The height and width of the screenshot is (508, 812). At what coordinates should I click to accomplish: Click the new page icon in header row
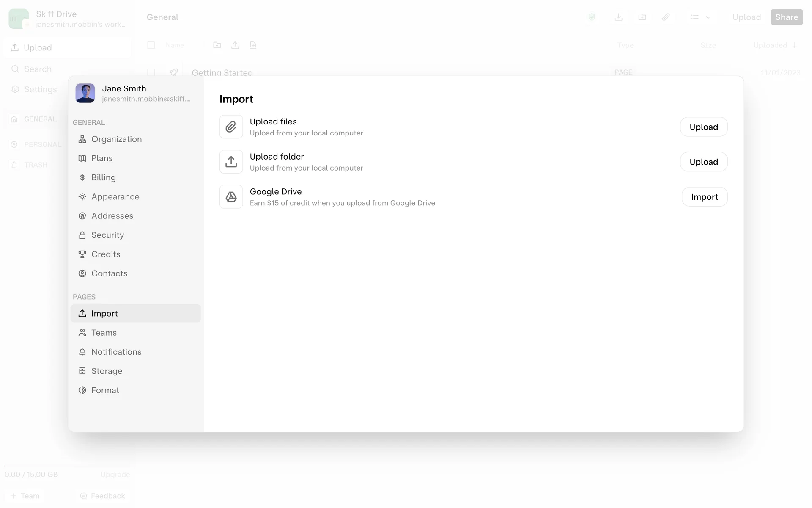coord(253,45)
